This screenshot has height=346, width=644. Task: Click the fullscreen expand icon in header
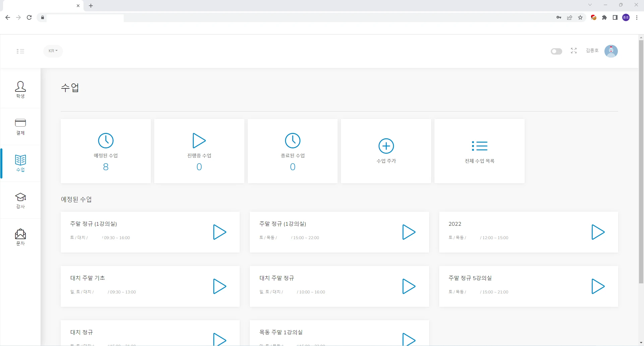click(574, 51)
